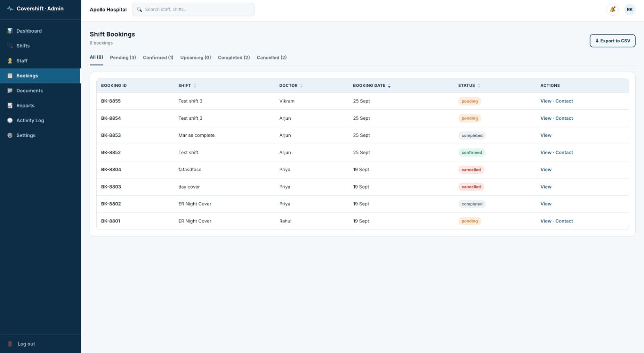Contact doctor for booking BK-8852
644x353 pixels.
tap(564, 152)
